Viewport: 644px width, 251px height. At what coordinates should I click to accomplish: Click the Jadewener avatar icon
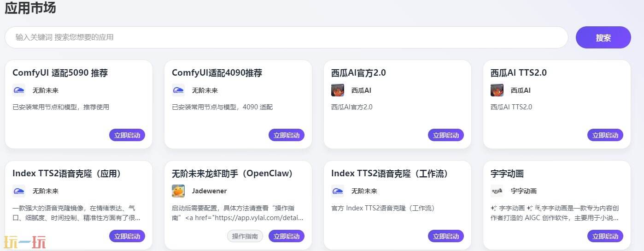(x=178, y=191)
